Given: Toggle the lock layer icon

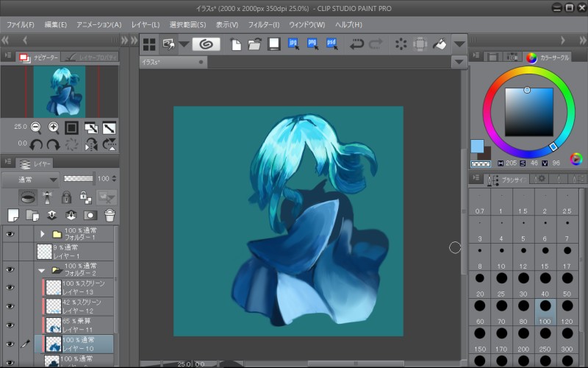Looking at the screenshot, I should [66, 197].
